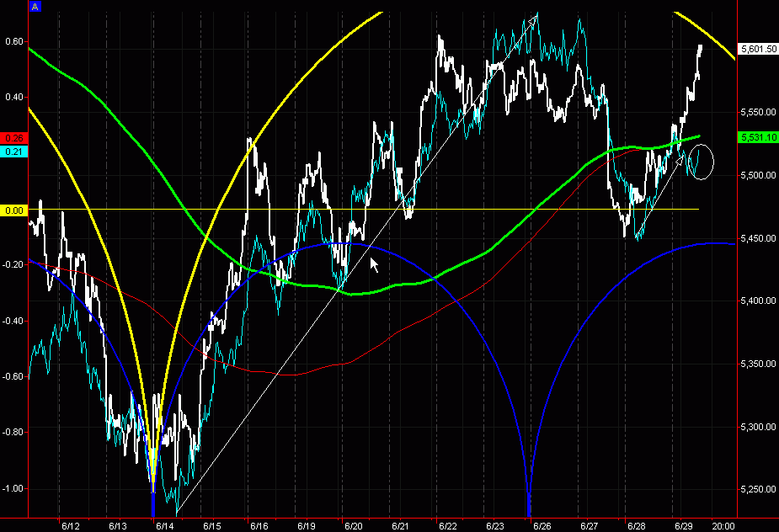Click the red 0.26 value label
The image size is (779, 532).
[14, 139]
